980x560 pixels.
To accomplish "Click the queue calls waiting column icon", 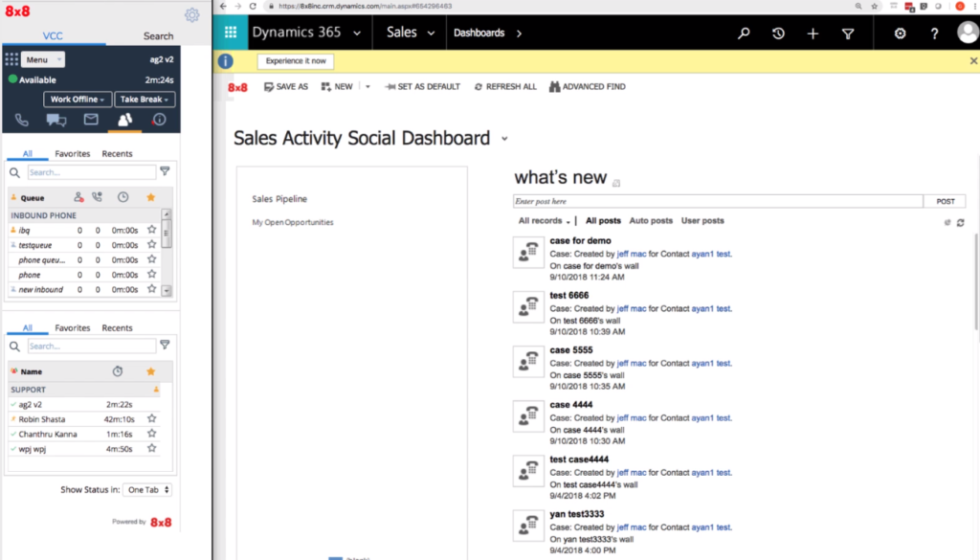I will (97, 197).
